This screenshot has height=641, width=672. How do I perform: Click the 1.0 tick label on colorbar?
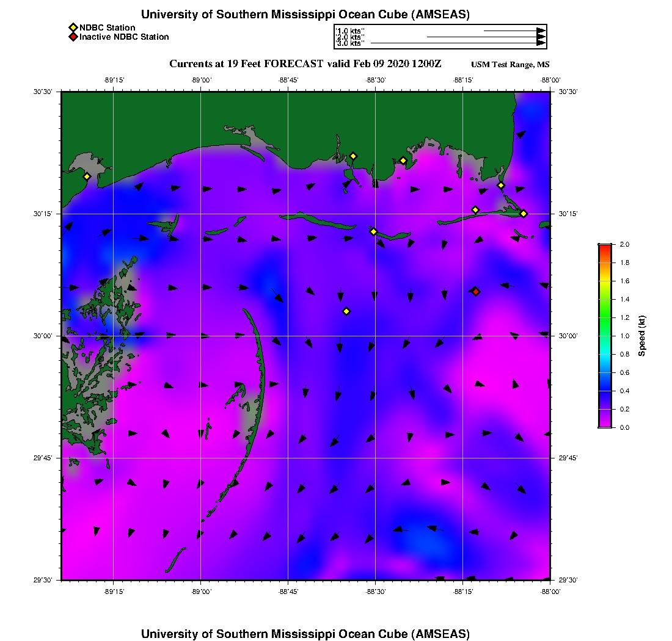point(624,336)
